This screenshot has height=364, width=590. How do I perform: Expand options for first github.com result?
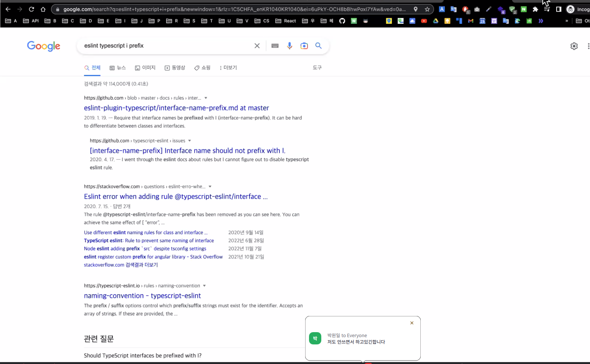206,98
